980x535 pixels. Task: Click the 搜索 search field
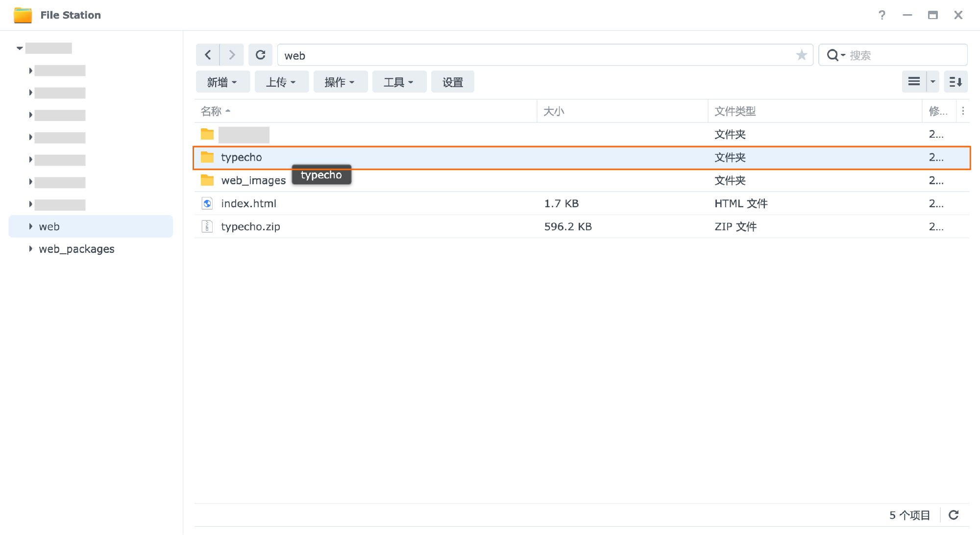[904, 55]
